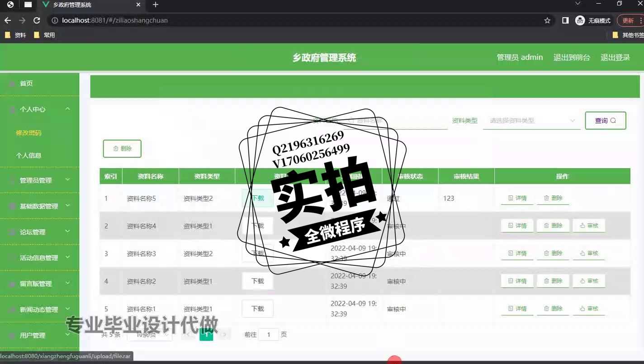Open the 资料类型 dropdown filter

[x=532, y=121]
